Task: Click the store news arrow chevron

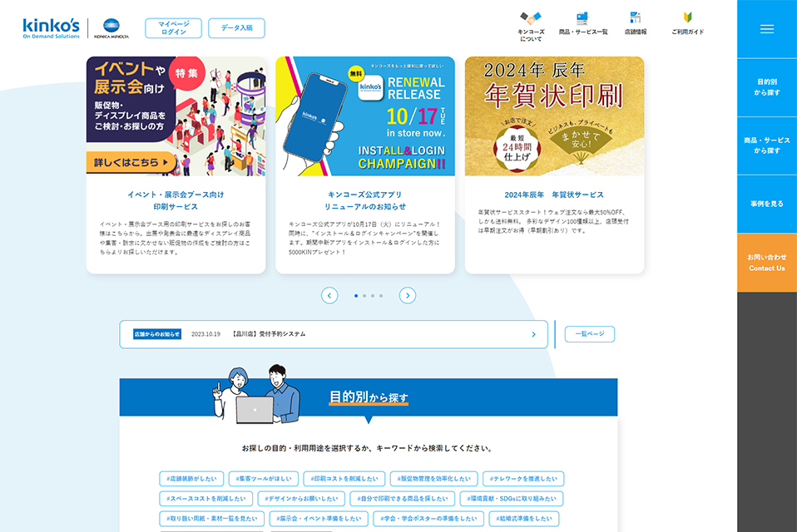Action: (533, 334)
